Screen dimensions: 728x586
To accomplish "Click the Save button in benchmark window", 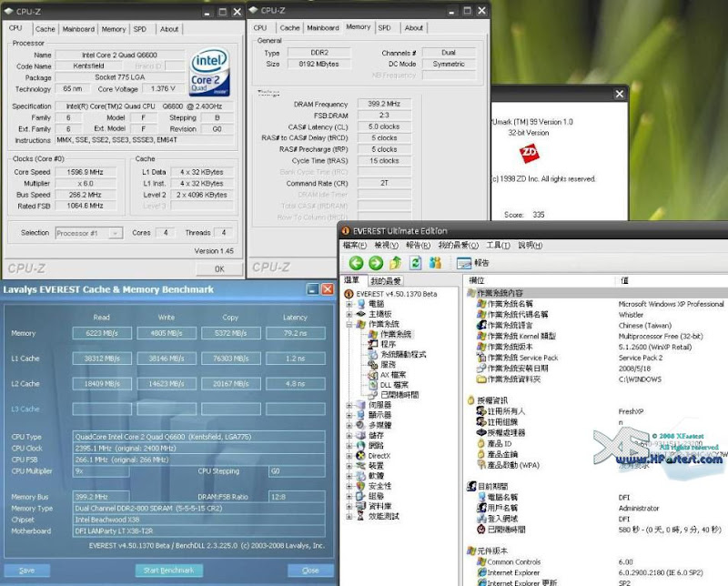I will pyautogui.click(x=26, y=571).
